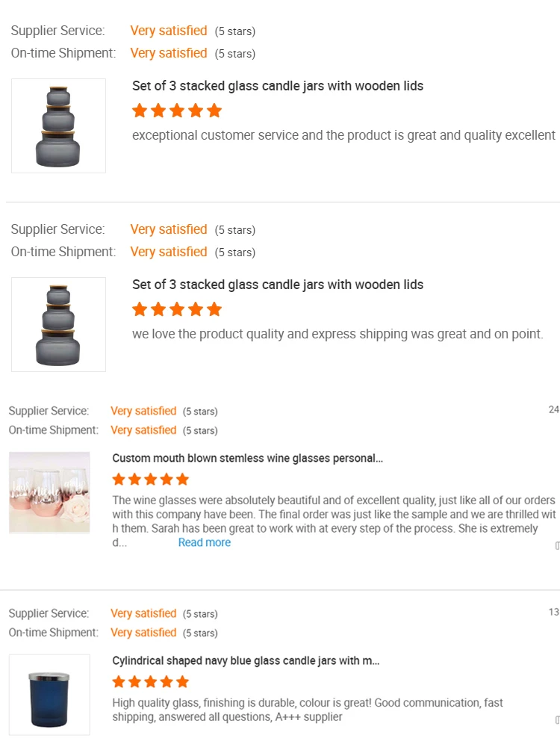The height and width of the screenshot is (747, 560).
Task: Open 'Custom mouth blown stemless wine glasses' title
Action: point(247,458)
